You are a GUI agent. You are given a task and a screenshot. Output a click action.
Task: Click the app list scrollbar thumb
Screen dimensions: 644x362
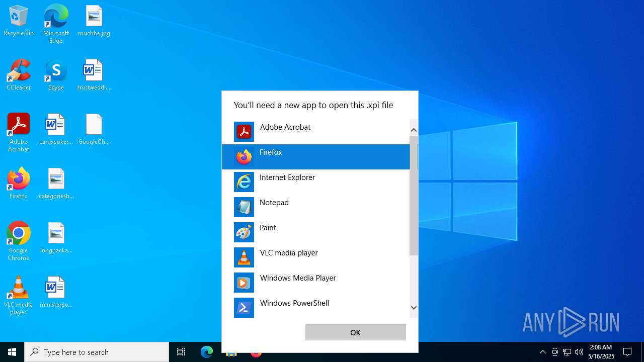click(x=414, y=195)
